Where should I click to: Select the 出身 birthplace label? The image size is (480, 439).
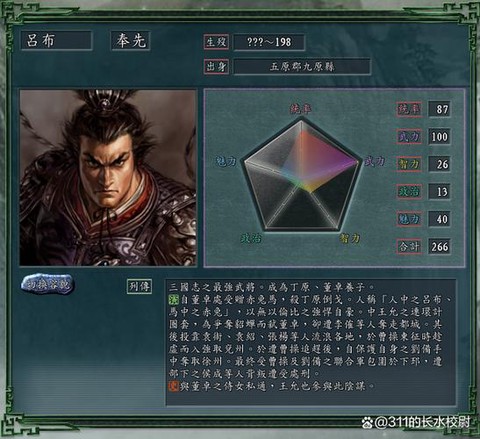click(x=216, y=67)
